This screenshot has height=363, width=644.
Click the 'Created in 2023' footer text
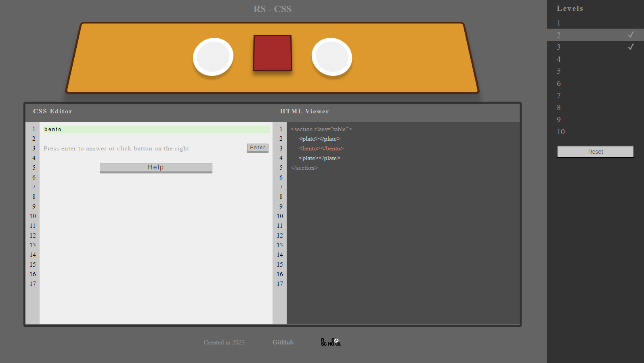(224, 342)
